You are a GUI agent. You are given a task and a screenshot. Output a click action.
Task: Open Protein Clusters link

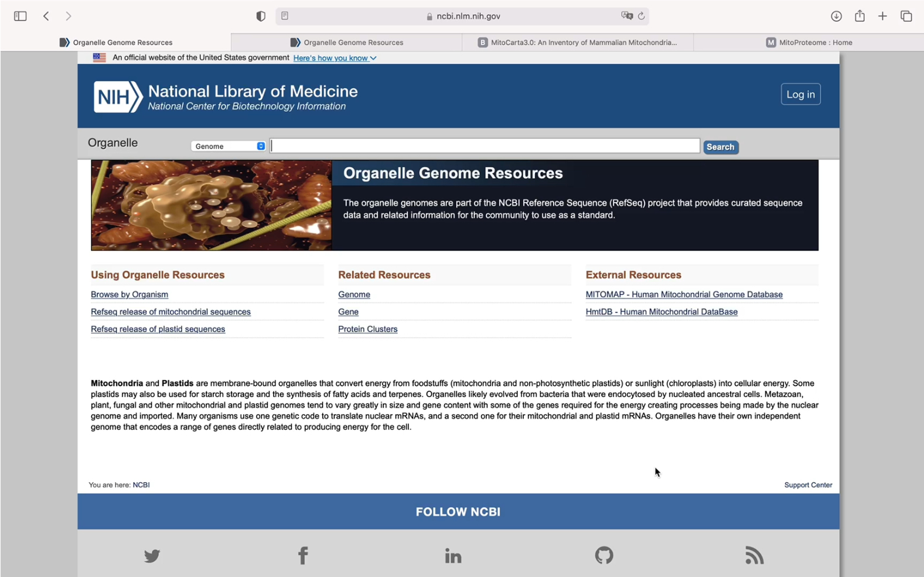(367, 329)
